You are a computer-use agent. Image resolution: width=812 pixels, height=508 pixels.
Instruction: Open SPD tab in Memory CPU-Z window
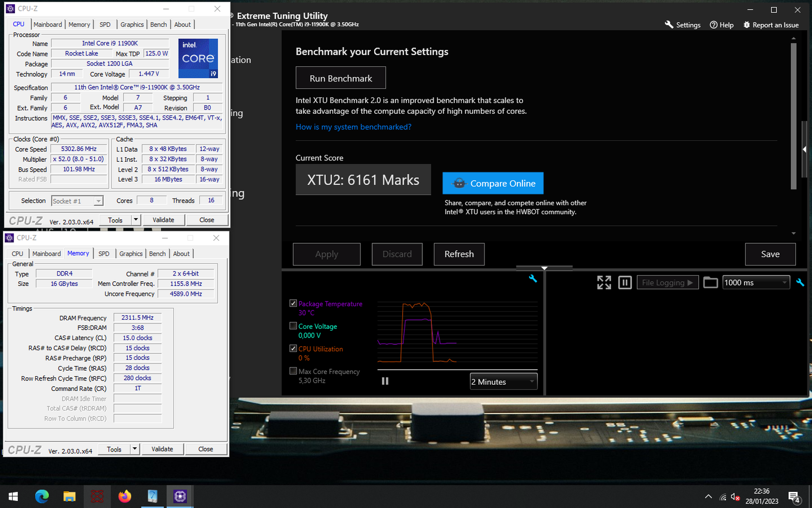(104, 254)
